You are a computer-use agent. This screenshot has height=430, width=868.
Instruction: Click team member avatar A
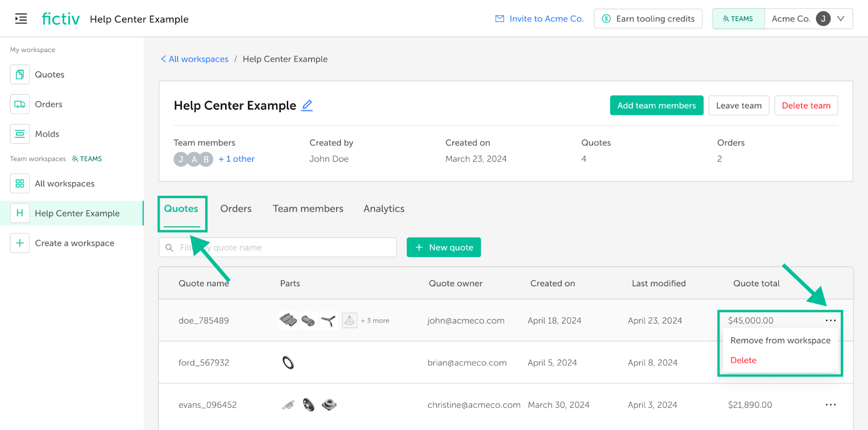194,159
